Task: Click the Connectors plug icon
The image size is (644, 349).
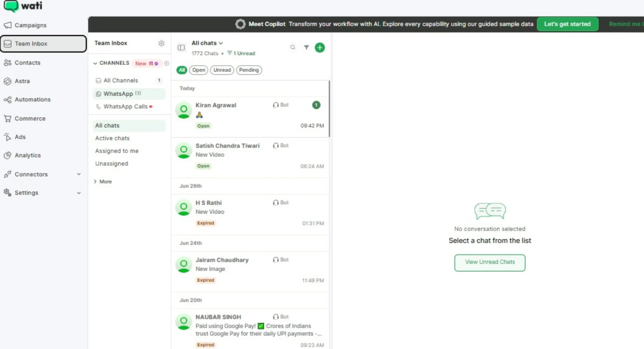Action: [8, 174]
